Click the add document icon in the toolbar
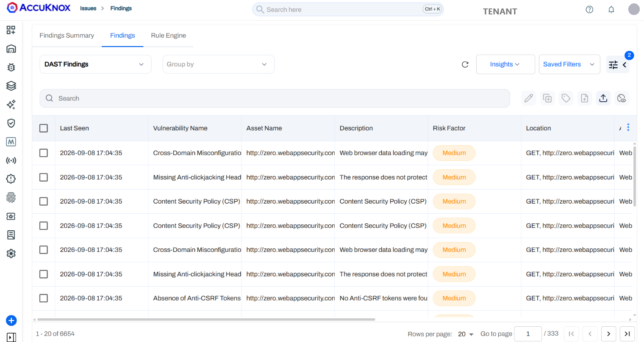 click(x=585, y=98)
